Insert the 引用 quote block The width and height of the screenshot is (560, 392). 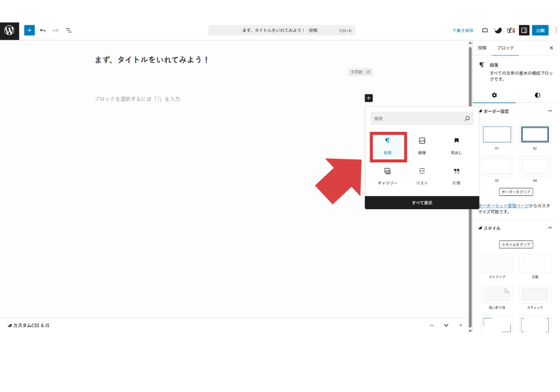(x=456, y=176)
